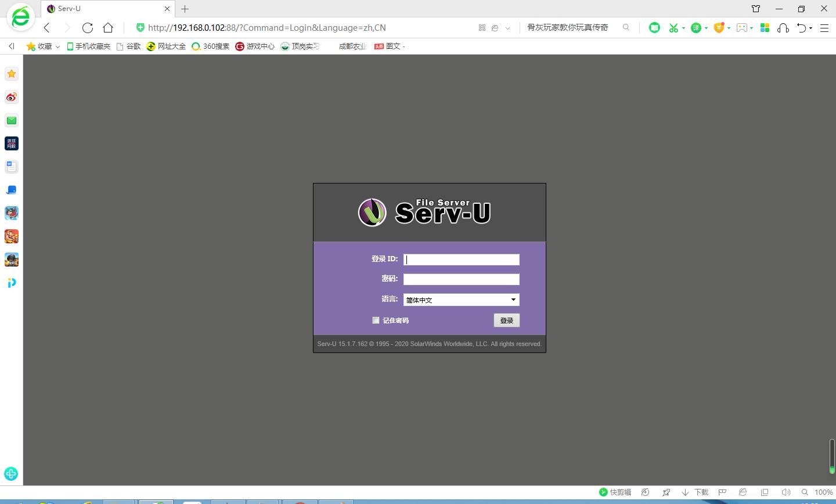Click the flag icon in the status bar

coord(722,492)
